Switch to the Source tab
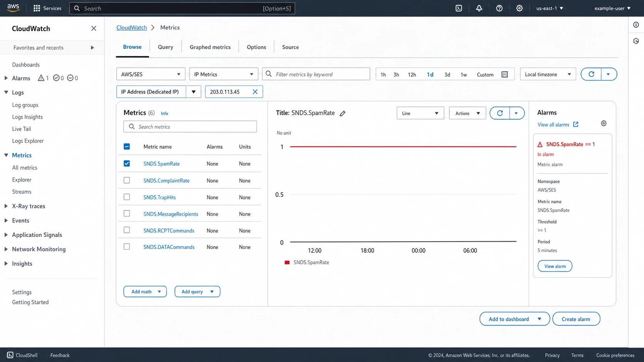Screen dimensions: 644x362 click(290, 47)
